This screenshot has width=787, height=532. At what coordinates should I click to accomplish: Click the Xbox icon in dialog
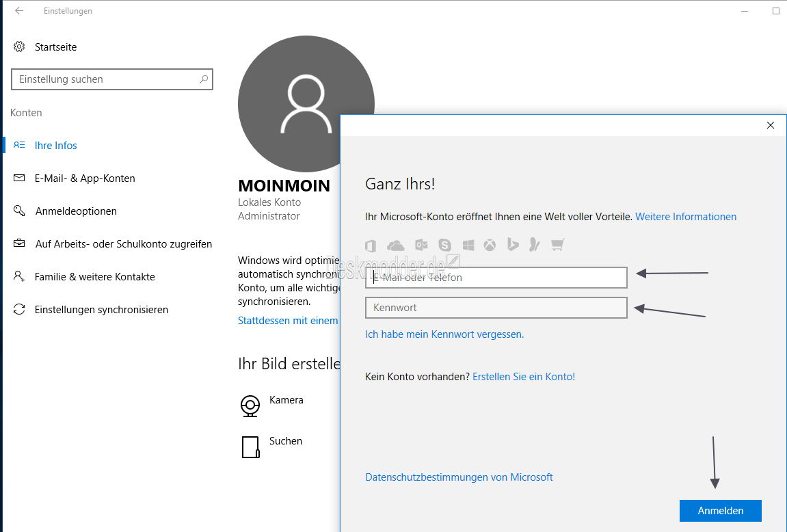[490, 245]
